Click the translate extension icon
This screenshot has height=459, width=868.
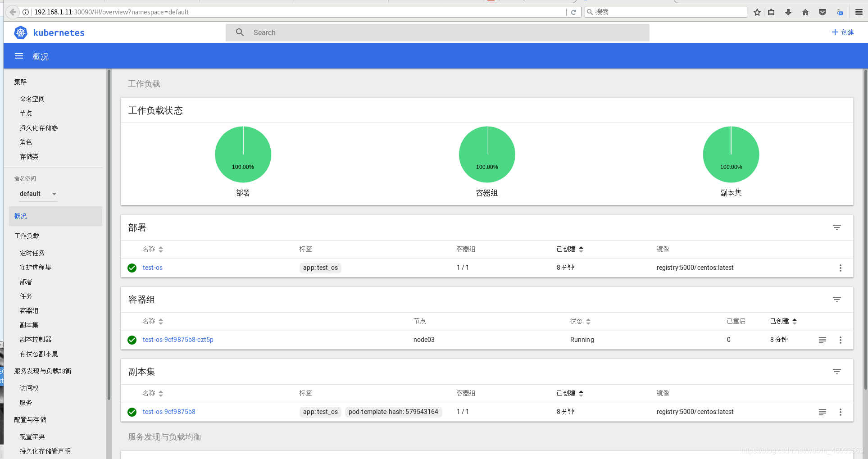(x=840, y=12)
